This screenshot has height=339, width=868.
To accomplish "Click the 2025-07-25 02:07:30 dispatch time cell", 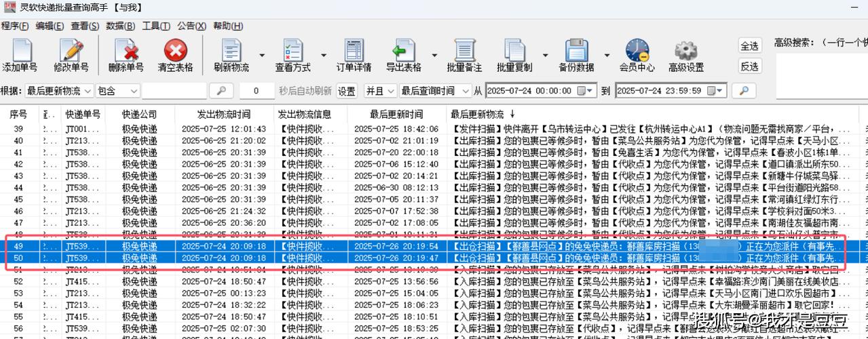I will [224, 328].
